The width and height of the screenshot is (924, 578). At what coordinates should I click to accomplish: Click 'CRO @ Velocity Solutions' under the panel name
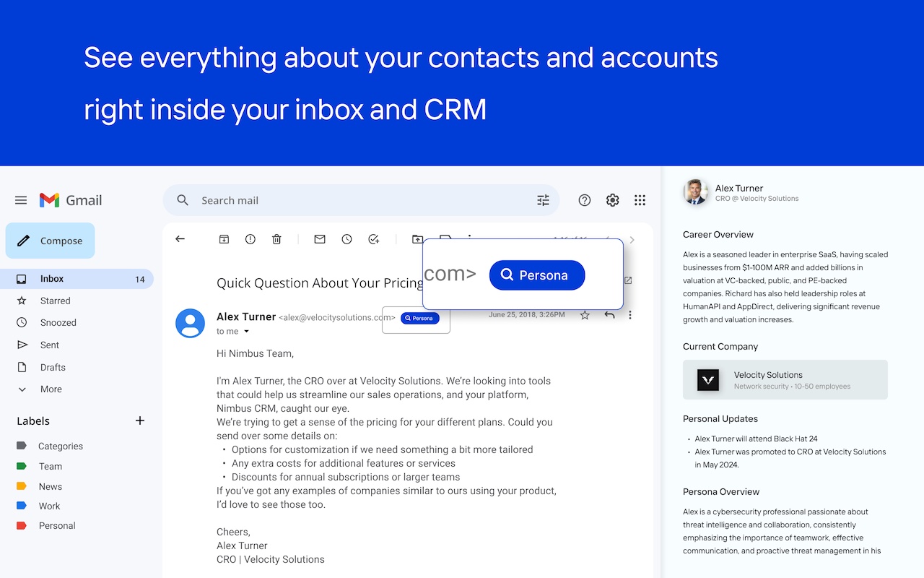(x=757, y=199)
